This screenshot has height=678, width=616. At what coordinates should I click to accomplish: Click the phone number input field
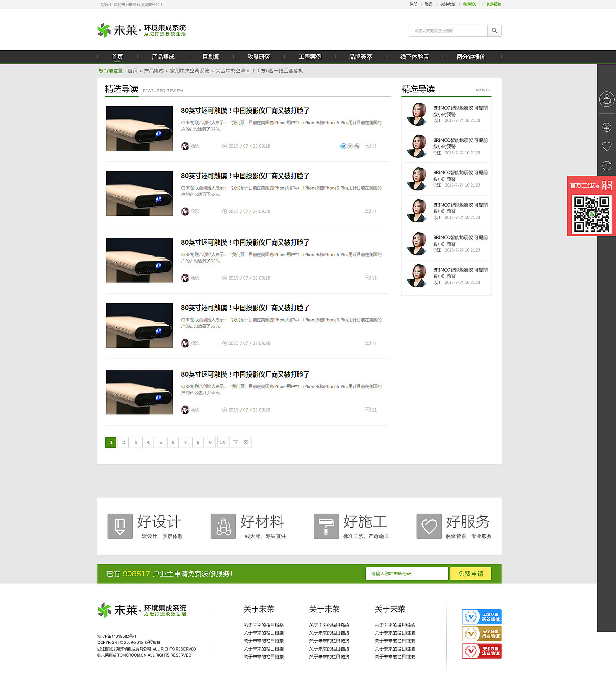tap(407, 574)
